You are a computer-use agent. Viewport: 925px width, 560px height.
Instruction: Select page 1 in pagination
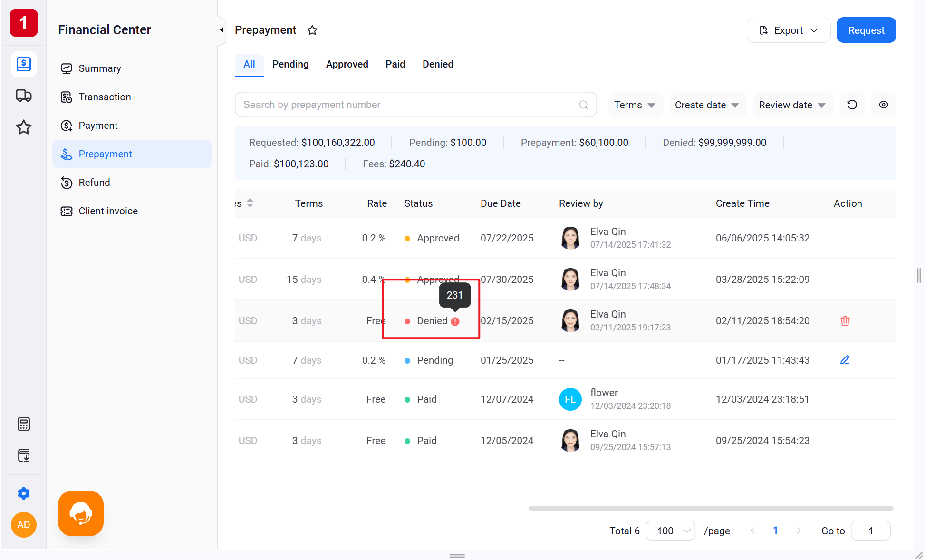click(x=775, y=531)
